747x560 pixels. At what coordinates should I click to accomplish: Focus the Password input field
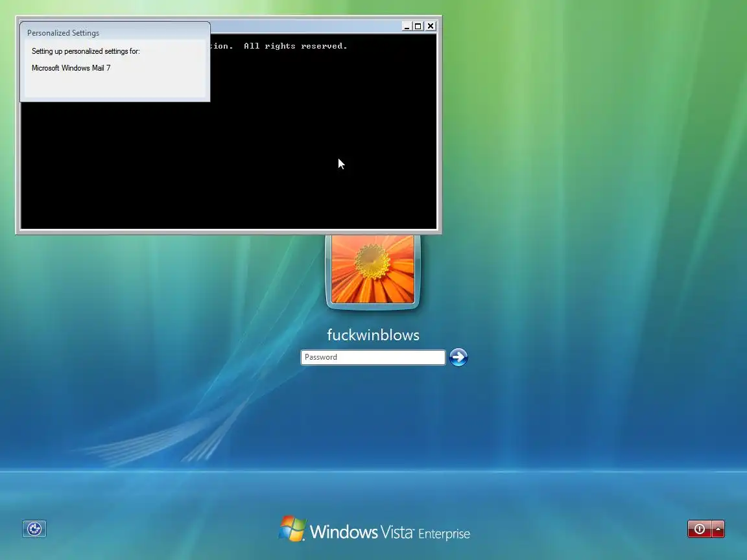(x=373, y=357)
